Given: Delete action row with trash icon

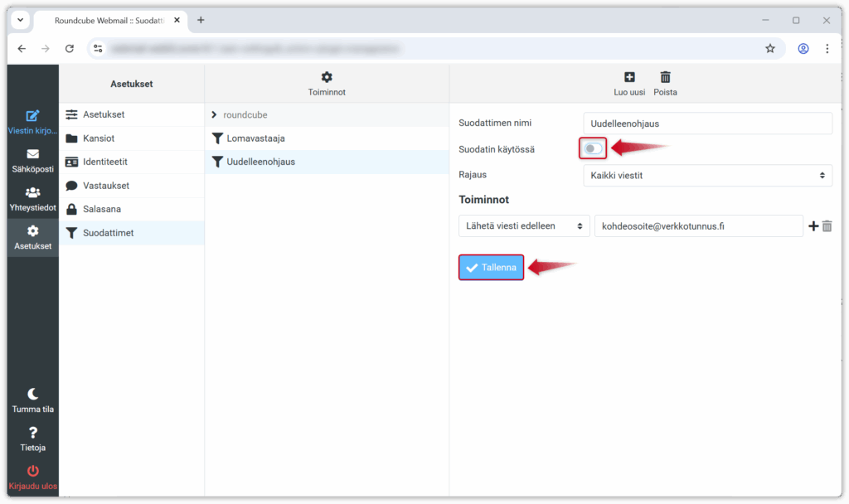Looking at the screenshot, I should [x=827, y=226].
